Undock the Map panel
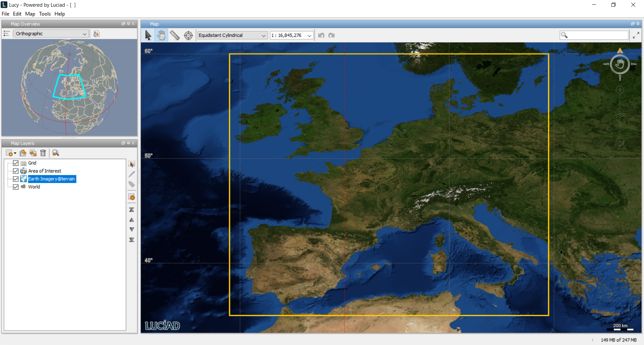644x345 pixels. click(633, 24)
